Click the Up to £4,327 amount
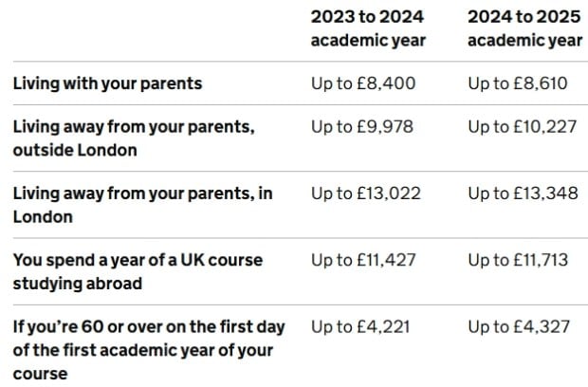 coord(519,327)
